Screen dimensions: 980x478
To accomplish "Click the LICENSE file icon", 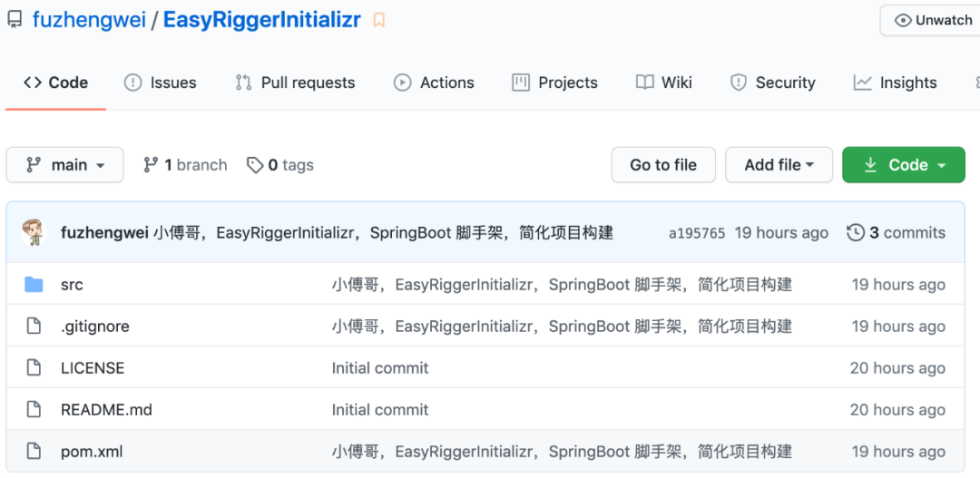I will click(34, 368).
